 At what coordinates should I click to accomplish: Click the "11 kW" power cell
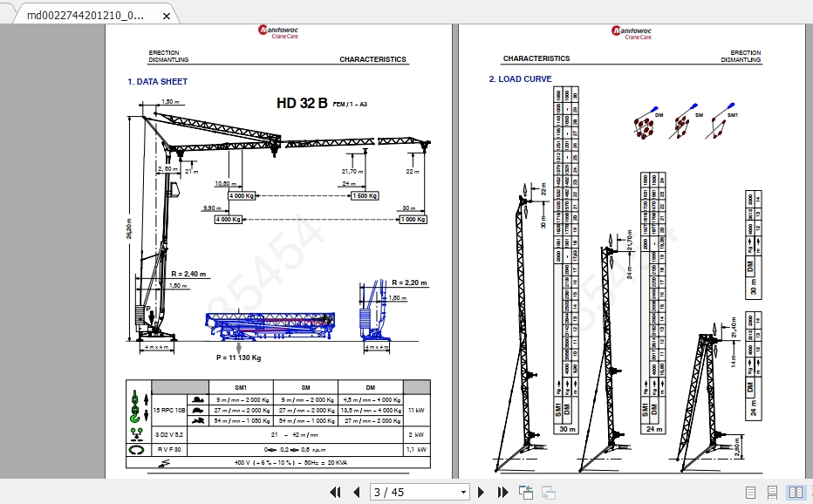pyautogui.click(x=416, y=410)
